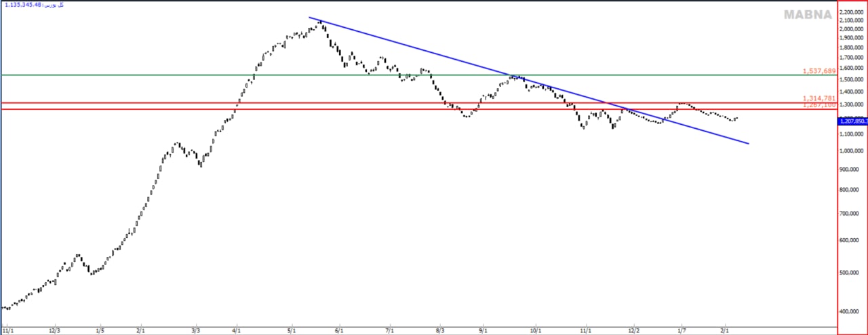Click the 1,314,781 resistance level label

(x=818, y=98)
